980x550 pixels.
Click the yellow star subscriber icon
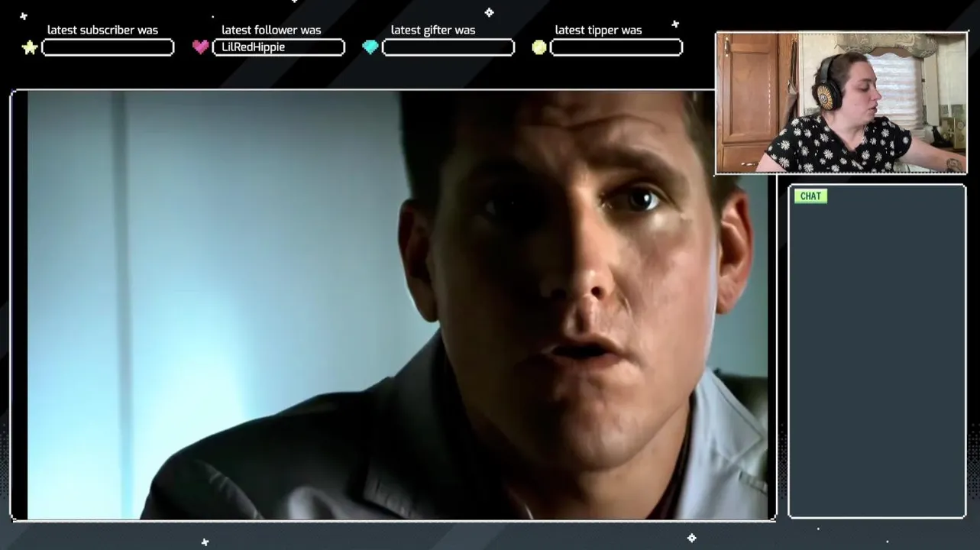(x=29, y=47)
